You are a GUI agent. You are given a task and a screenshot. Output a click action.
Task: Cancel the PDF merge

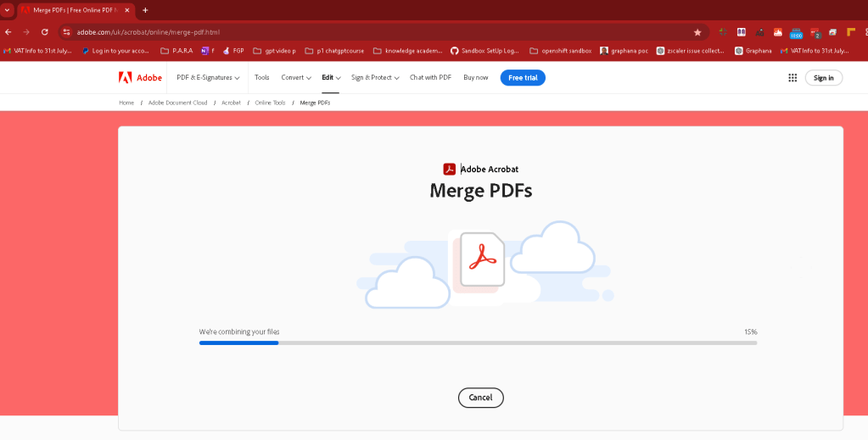[x=480, y=398]
